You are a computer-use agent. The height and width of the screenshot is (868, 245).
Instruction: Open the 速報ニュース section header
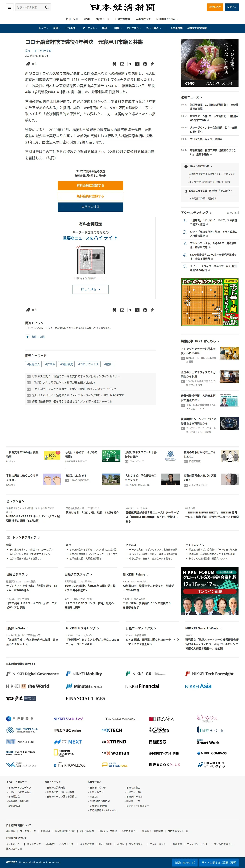tap(192, 97)
